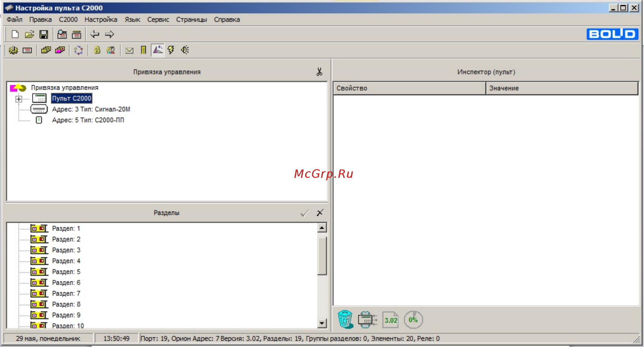Select Раздел: 4 in partitions list
Screen dimensions: 644x347
click(x=66, y=261)
